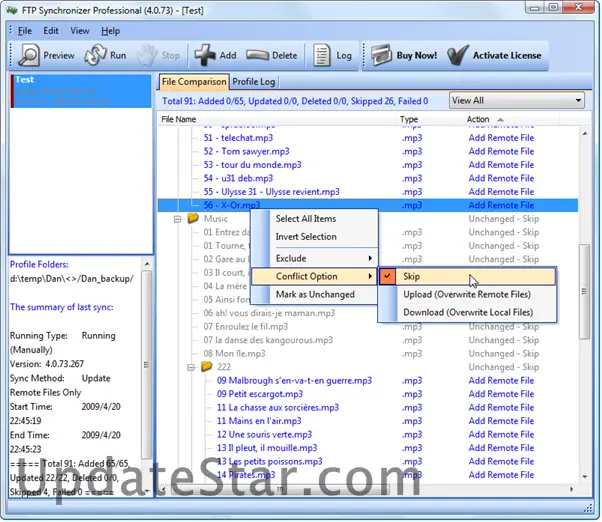Select the file 07 Enroulez le fil.mp3
Viewport: 602px width, 522px height.
[245, 327]
